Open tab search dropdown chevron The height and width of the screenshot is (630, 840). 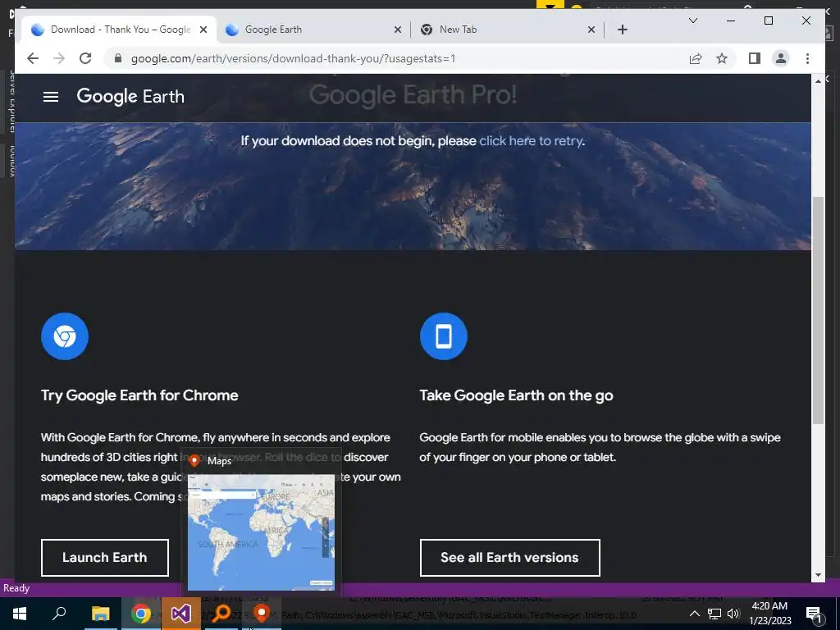pos(692,21)
